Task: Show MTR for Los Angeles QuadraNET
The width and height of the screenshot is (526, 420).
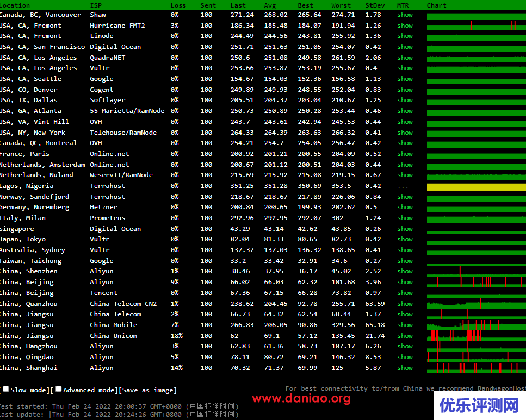Action: pos(405,58)
